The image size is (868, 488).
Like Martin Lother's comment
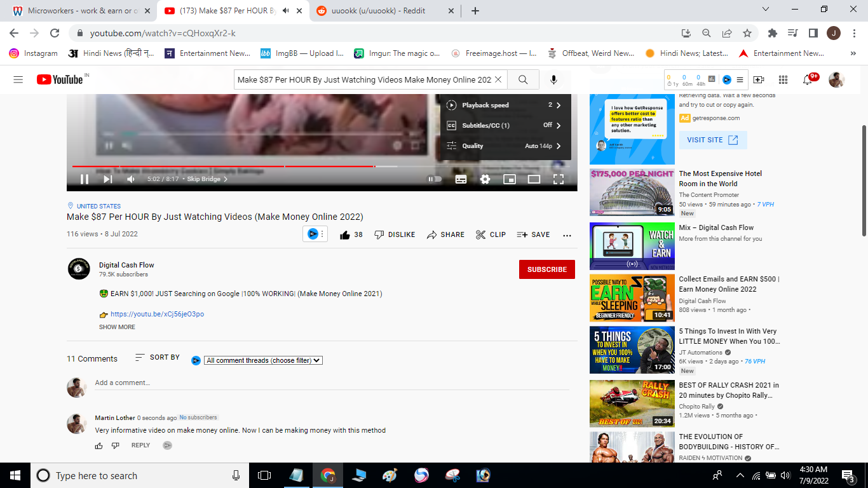[99, 445]
